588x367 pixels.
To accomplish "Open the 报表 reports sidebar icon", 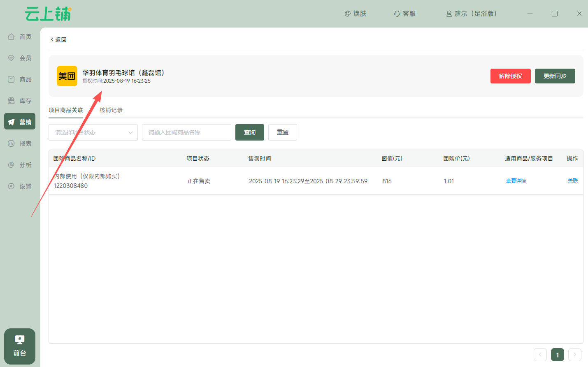I will click(12, 143).
